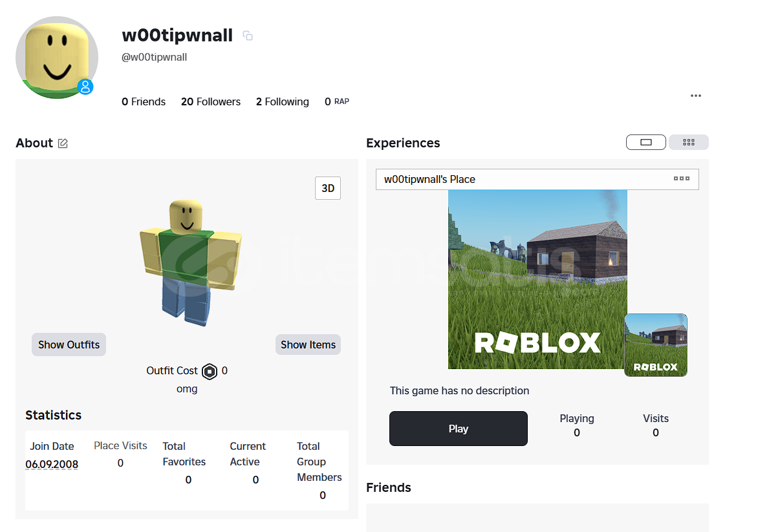Select the small game thumbnail image
The image size is (758, 532).
point(656,345)
